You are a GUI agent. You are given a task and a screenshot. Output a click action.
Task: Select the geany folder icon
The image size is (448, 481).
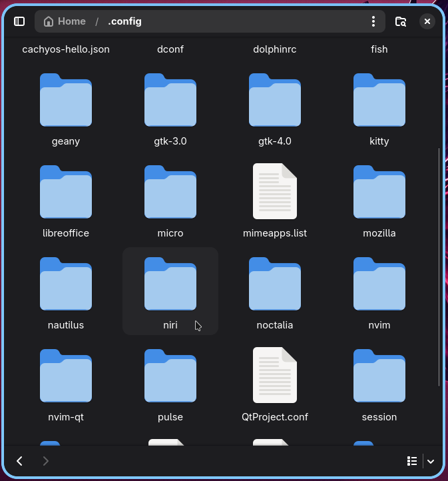coord(66,100)
